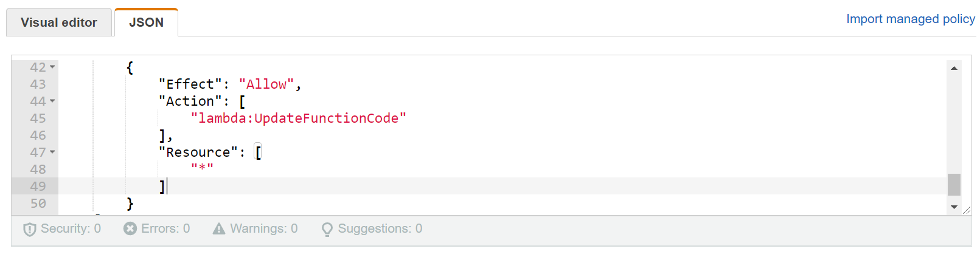The image size is (980, 257).
Task: Click the Errors: 0 status label
Action: coord(165,228)
